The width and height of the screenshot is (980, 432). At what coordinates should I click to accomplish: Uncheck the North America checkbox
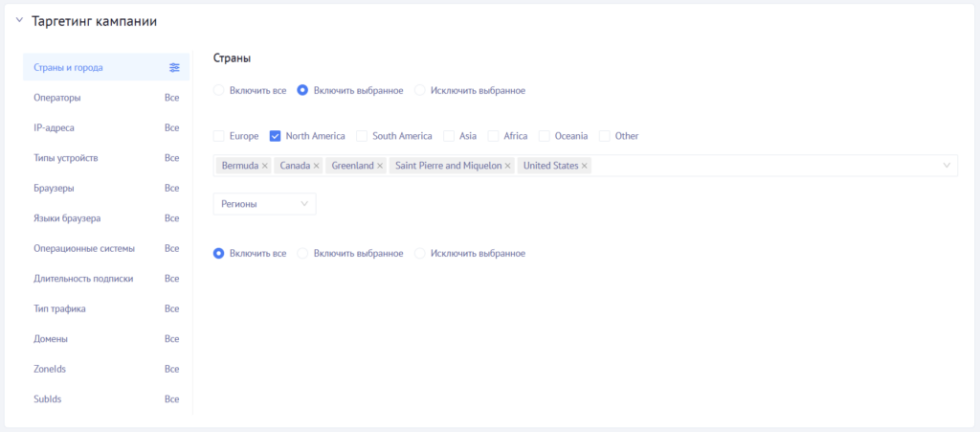pos(276,136)
